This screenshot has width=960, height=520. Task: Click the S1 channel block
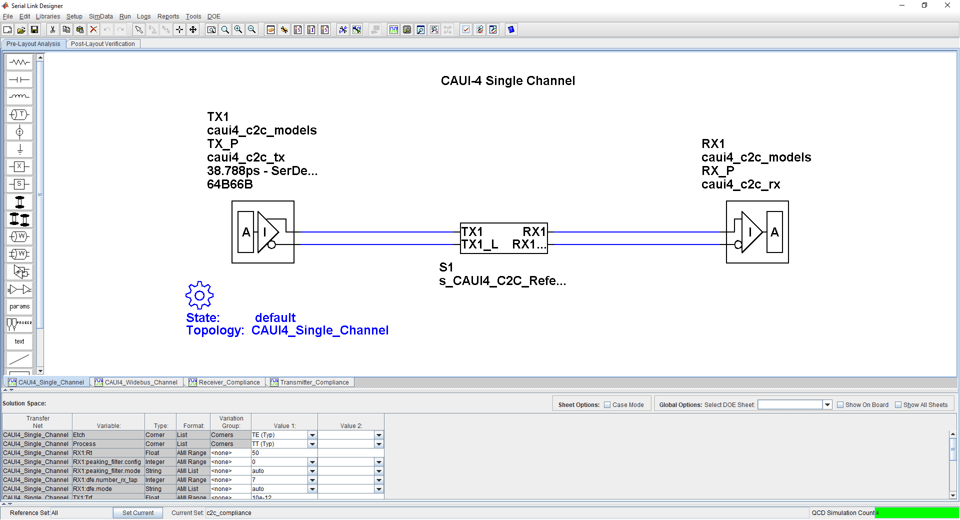(x=504, y=238)
